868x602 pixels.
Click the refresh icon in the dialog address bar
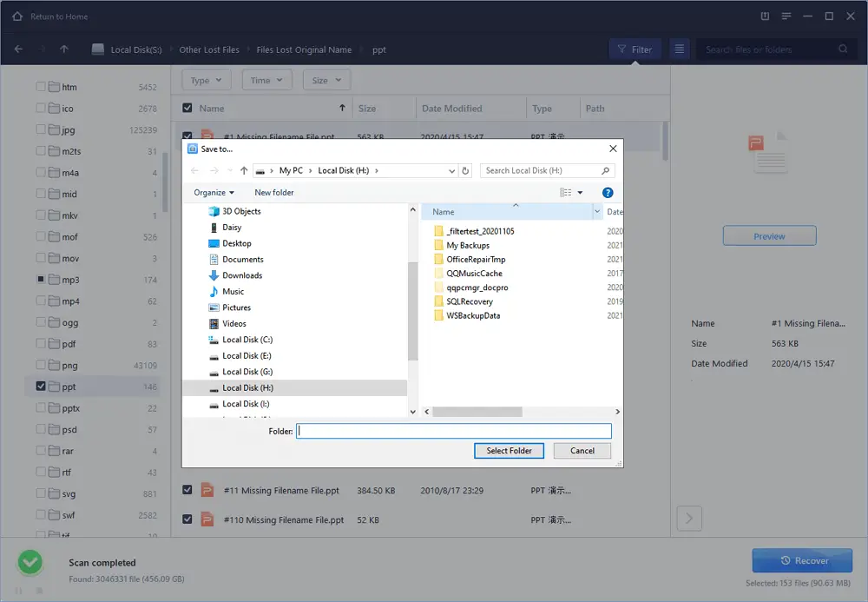465,170
